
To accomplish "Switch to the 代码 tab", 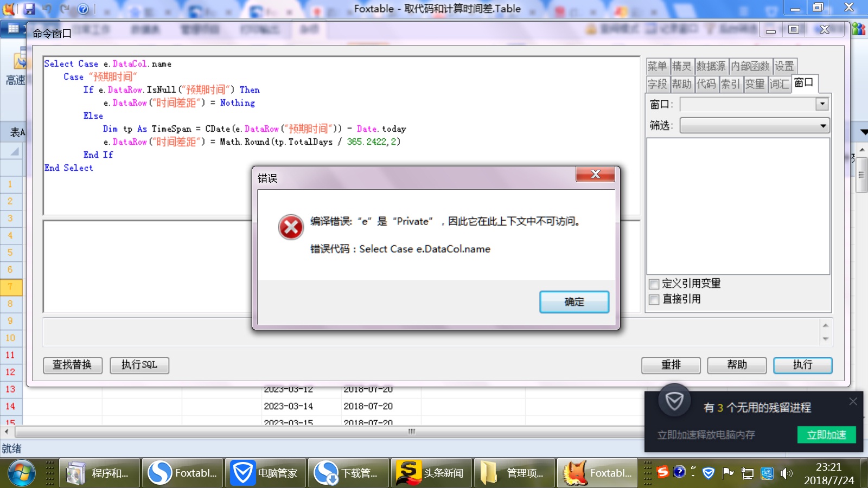I will pyautogui.click(x=706, y=84).
